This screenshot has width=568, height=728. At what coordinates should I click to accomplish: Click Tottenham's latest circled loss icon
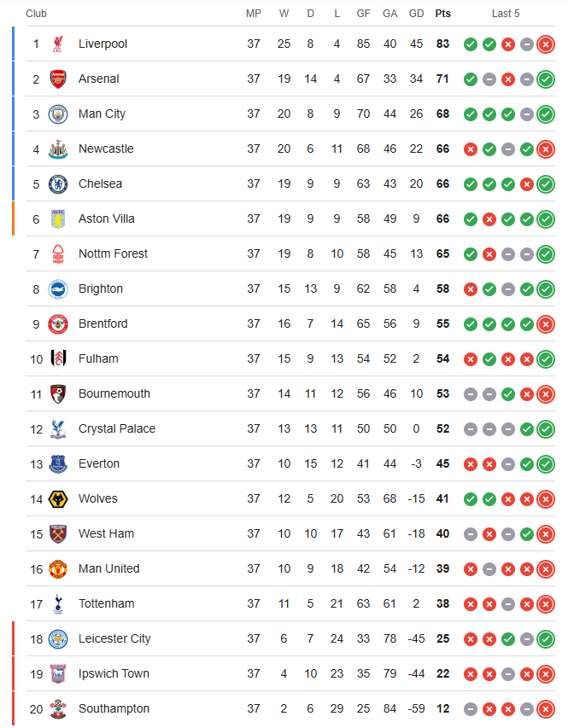[546, 604]
